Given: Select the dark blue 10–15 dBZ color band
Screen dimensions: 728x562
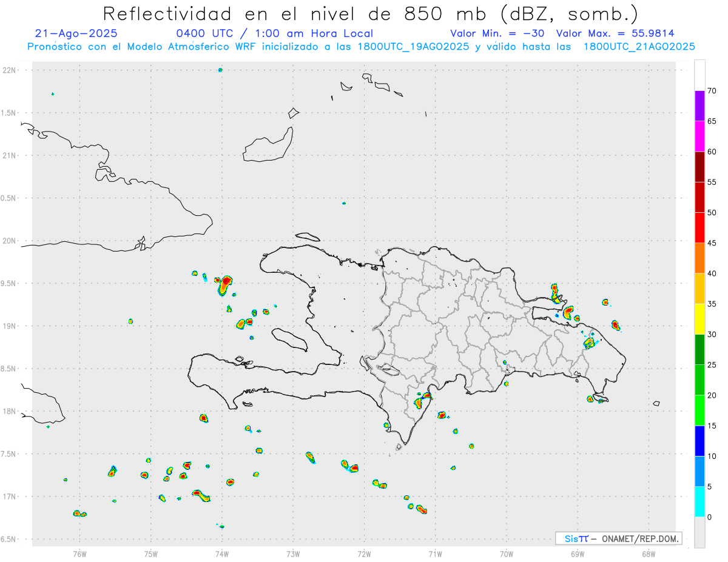Looking at the screenshot, I should [699, 441].
